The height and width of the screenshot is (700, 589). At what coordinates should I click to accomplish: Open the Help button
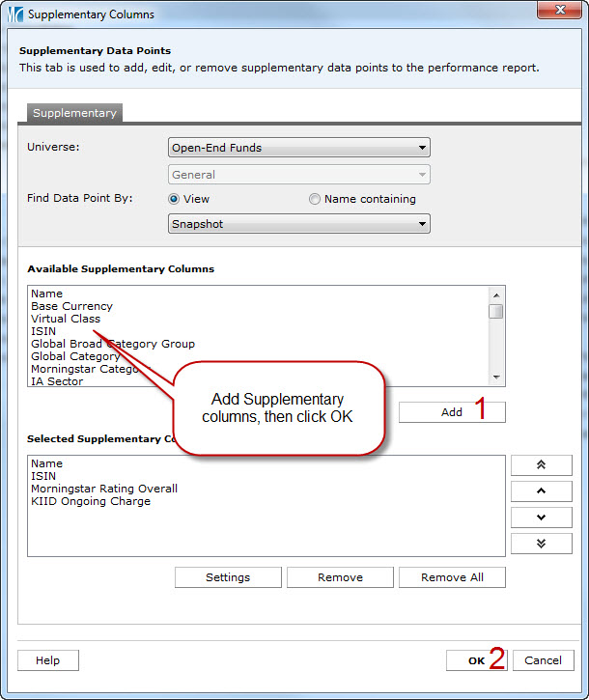pyautogui.click(x=47, y=660)
